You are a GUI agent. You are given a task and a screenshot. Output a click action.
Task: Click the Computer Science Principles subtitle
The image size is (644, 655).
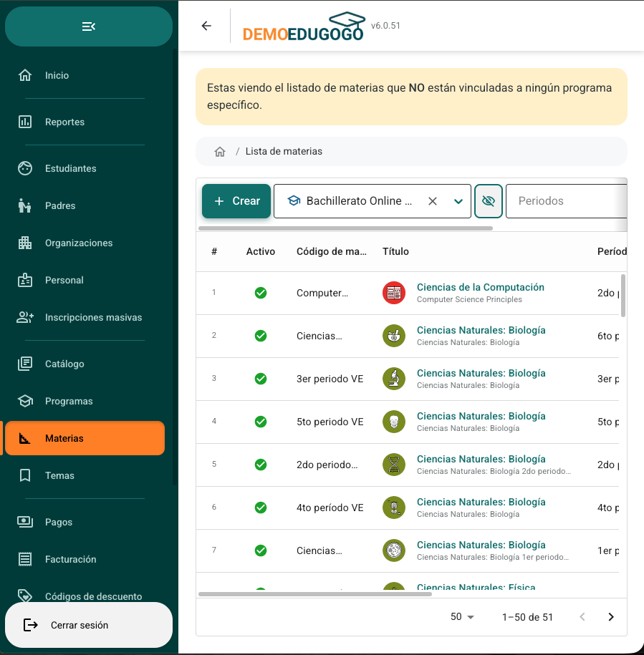pos(469,299)
